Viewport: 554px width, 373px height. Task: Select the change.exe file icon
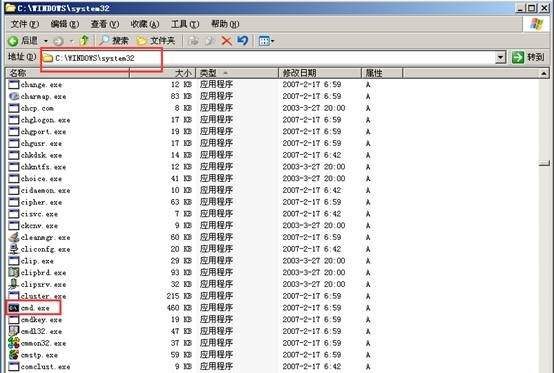coord(13,84)
